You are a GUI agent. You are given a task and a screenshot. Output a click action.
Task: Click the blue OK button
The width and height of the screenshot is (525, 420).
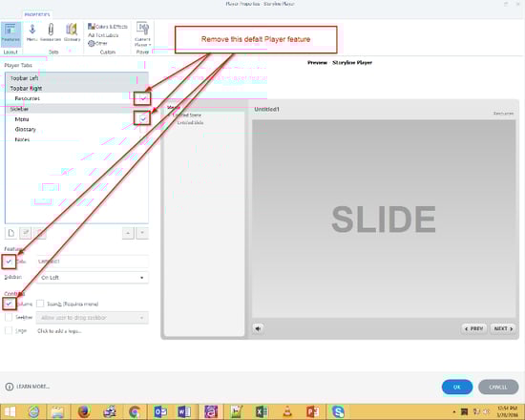[457, 387]
